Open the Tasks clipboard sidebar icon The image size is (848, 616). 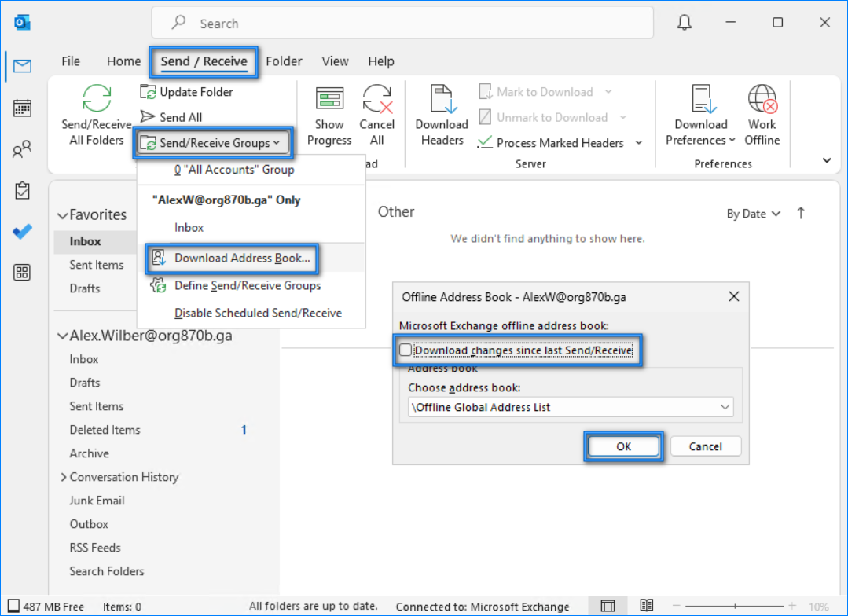22,190
